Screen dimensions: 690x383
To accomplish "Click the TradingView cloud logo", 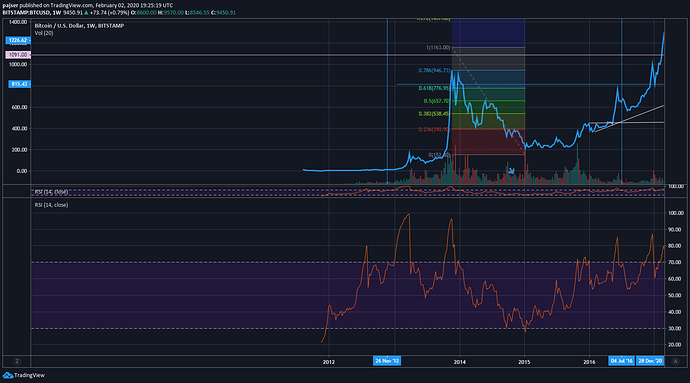I will (x=7, y=375).
